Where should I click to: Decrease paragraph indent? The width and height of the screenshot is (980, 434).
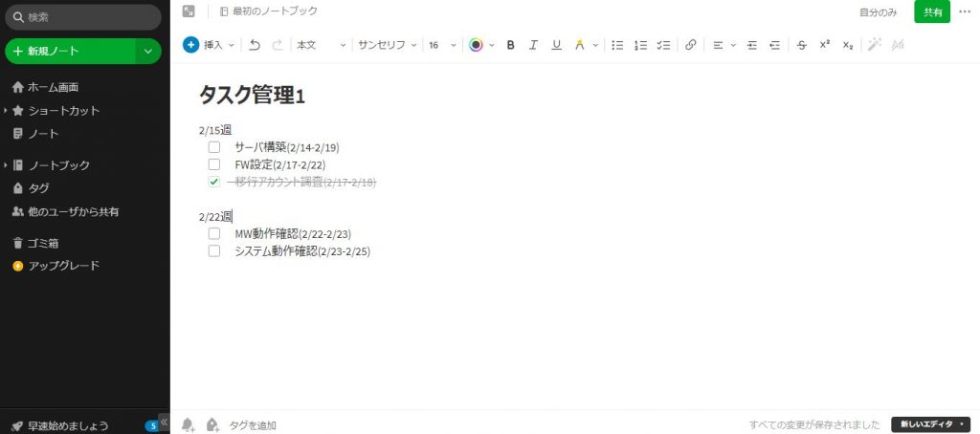coord(775,45)
